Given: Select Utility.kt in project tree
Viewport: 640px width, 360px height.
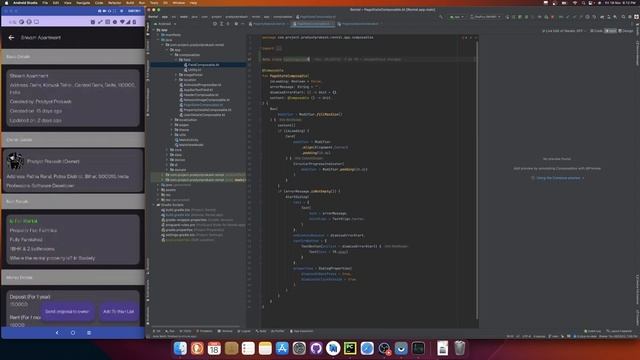Looking at the screenshot, I should (193, 70).
